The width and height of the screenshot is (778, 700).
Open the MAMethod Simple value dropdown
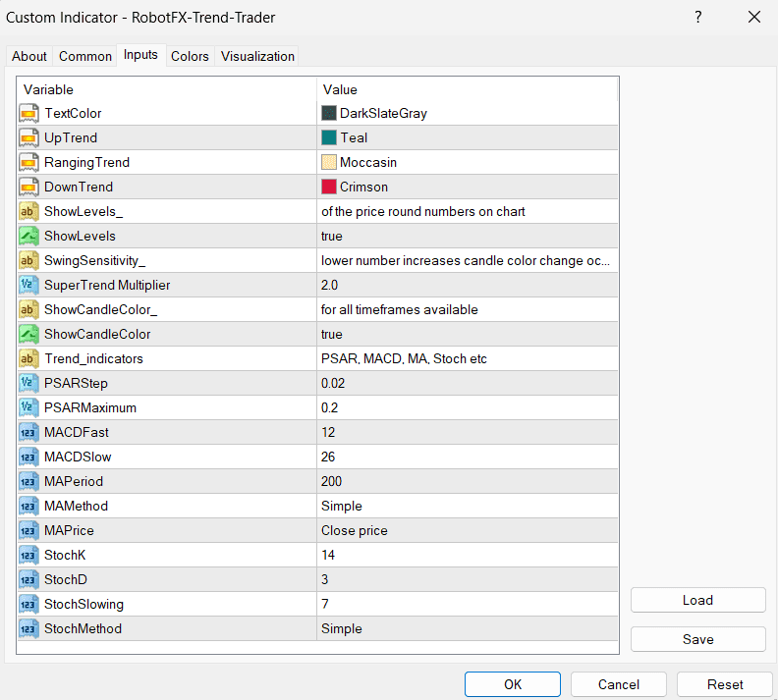[467, 506]
